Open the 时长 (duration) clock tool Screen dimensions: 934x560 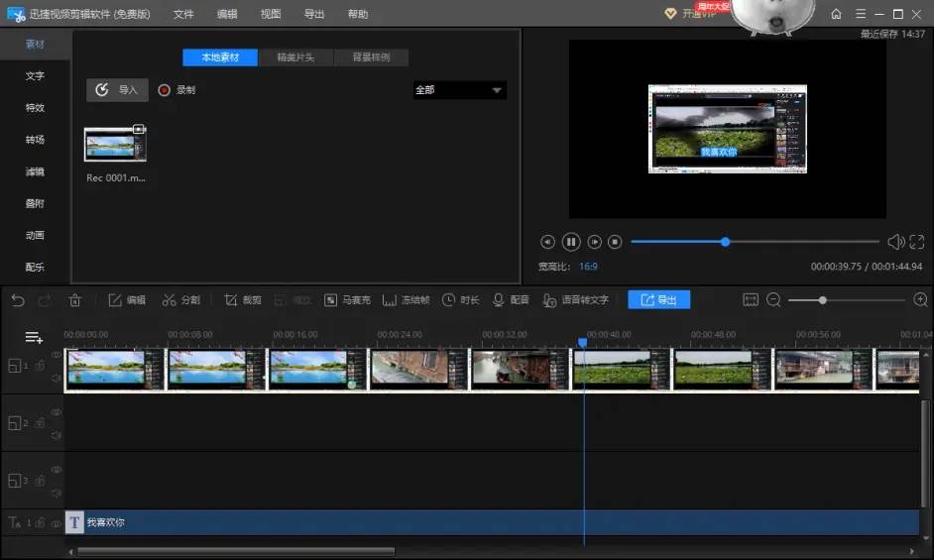[x=460, y=300]
